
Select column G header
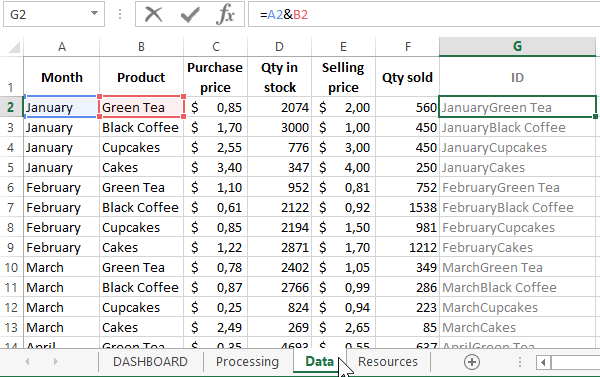click(517, 47)
